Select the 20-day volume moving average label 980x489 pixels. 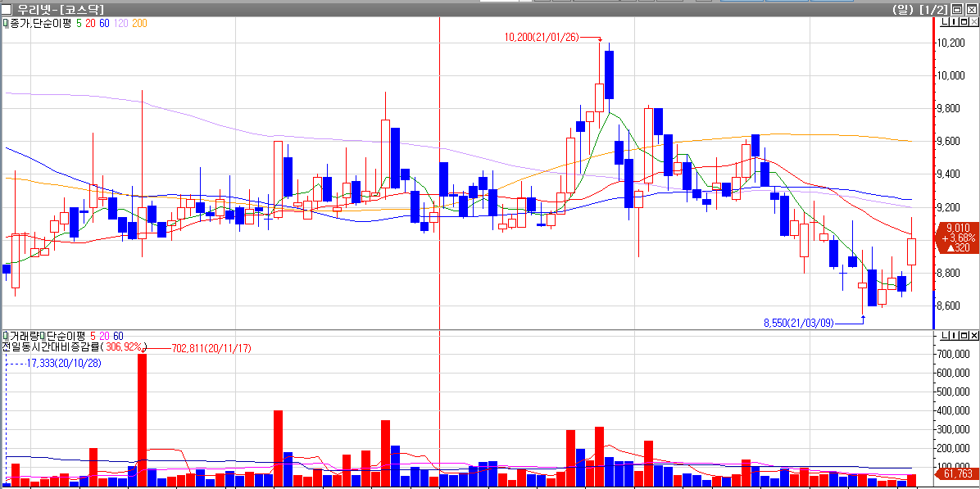pyautogui.click(x=104, y=336)
